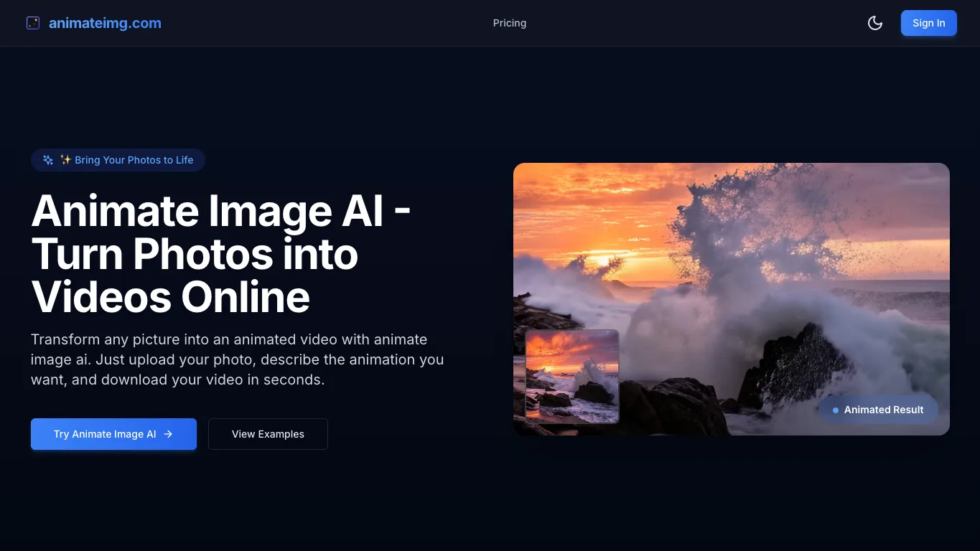This screenshot has height=551, width=980.
Task: Click the sparkle icon in the badge
Action: [48, 160]
